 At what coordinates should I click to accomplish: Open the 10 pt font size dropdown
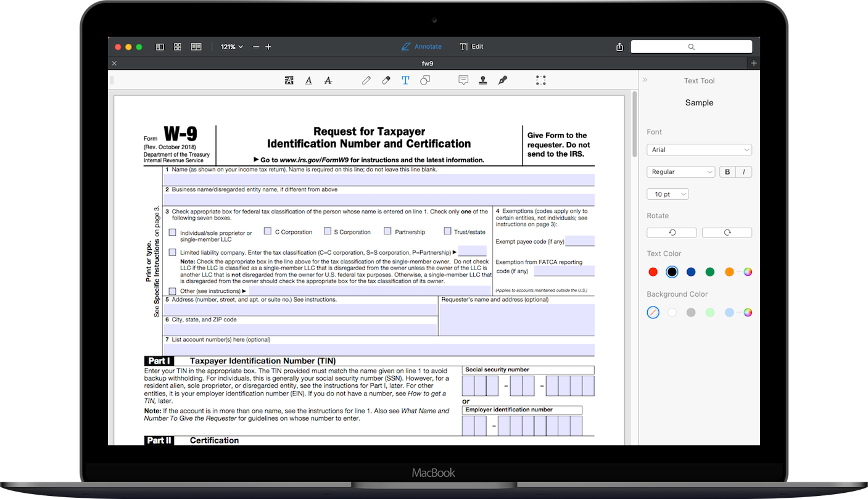(x=668, y=194)
